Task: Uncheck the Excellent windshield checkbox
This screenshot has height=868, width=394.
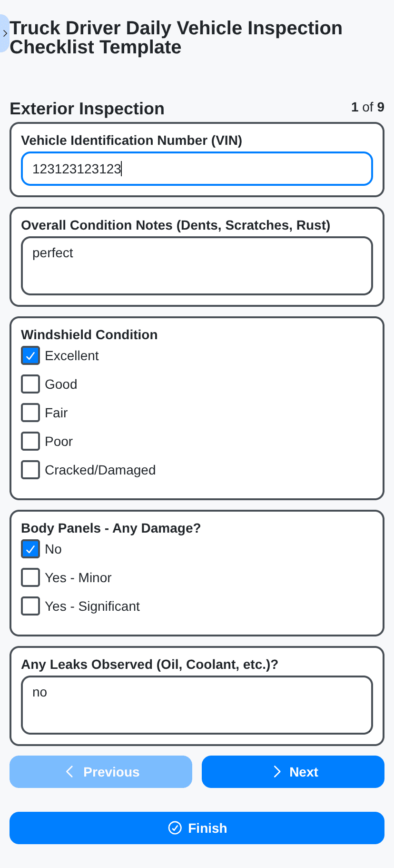Action: click(30, 356)
